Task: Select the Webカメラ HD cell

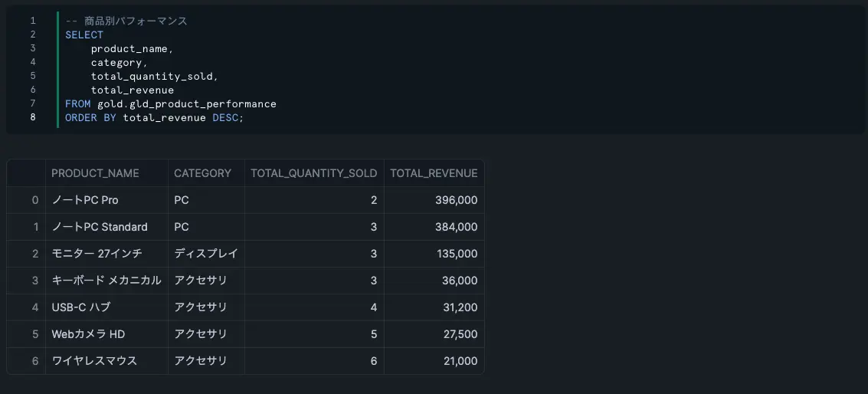Action: [88, 334]
